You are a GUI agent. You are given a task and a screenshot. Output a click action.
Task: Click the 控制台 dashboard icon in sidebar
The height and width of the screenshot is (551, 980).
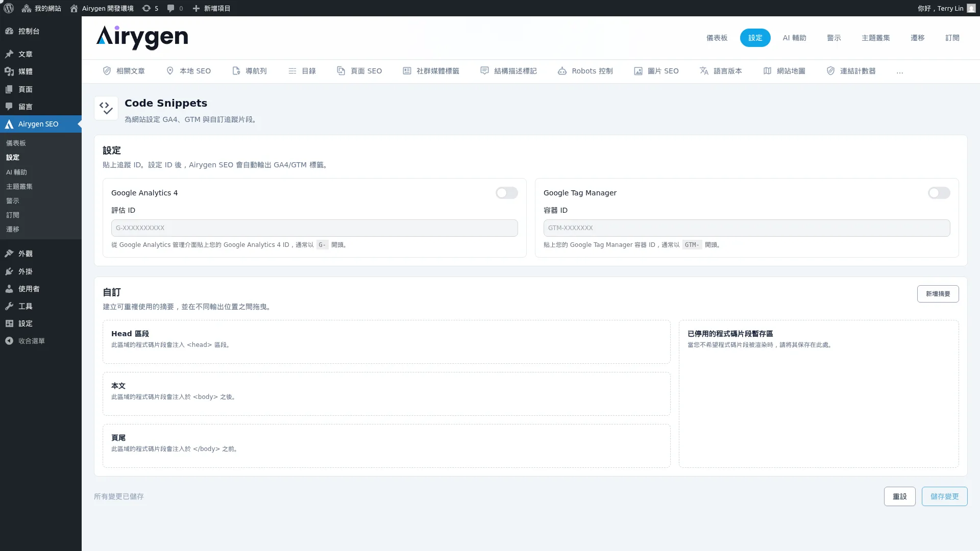9,31
